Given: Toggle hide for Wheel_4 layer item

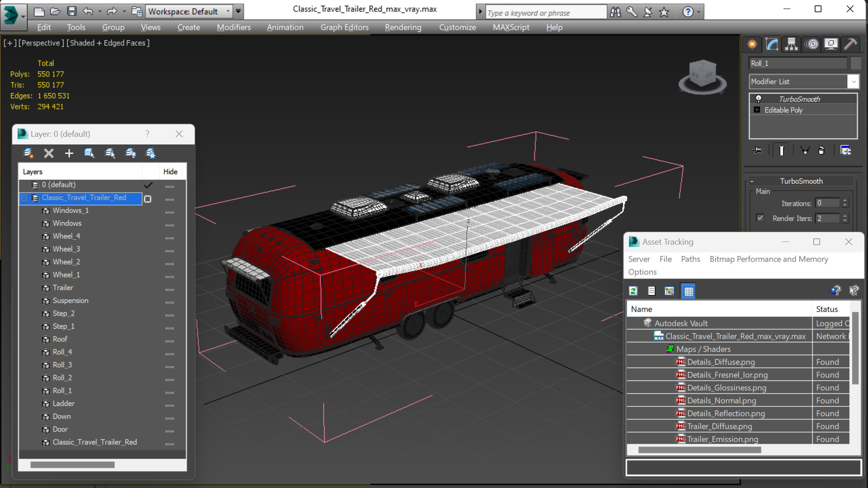Looking at the screenshot, I should pyautogui.click(x=169, y=238).
